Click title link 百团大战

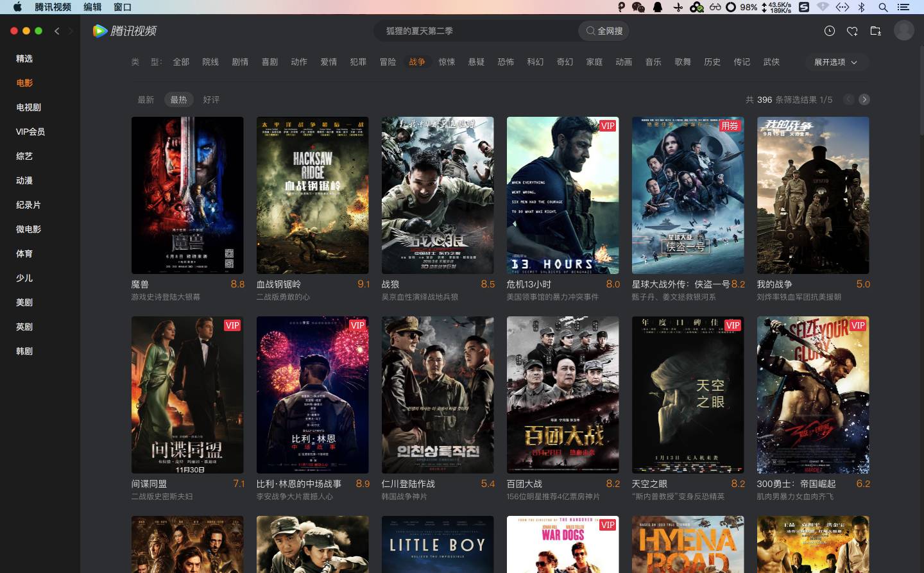point(524,484)
